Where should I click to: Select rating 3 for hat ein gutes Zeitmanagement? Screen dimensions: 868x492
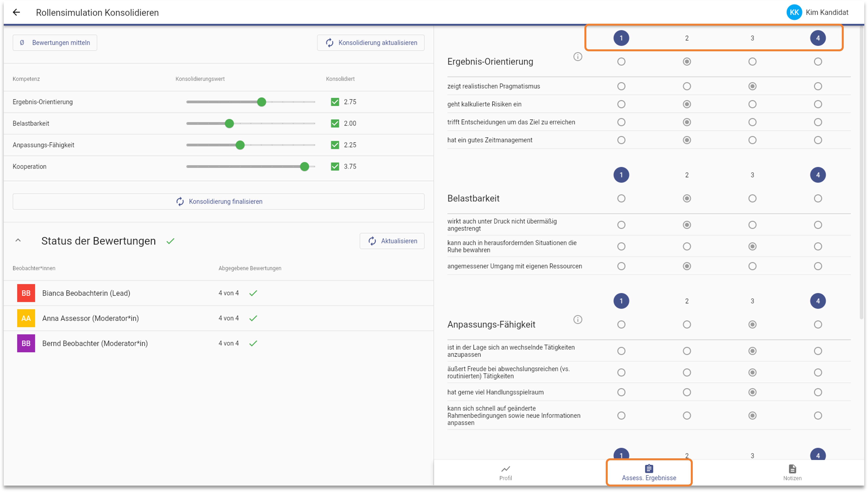[752, 140]
